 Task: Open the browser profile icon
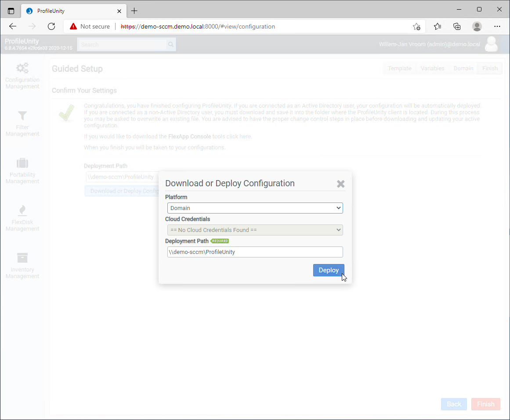point(477,26)
